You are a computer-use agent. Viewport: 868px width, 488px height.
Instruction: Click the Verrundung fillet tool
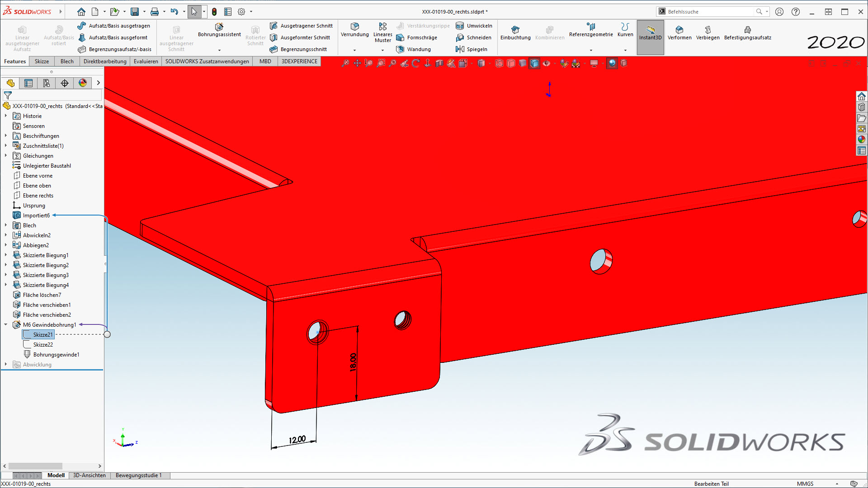point(355,30)
